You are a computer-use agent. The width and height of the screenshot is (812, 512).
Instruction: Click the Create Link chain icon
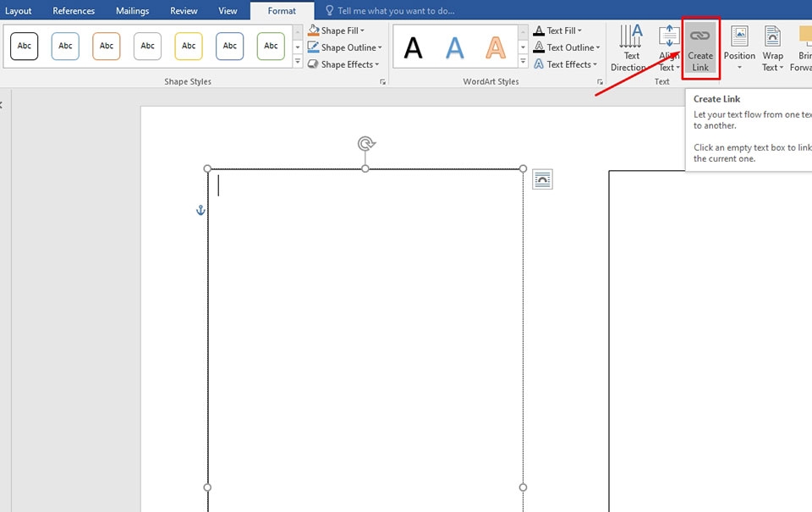point(700,36)
